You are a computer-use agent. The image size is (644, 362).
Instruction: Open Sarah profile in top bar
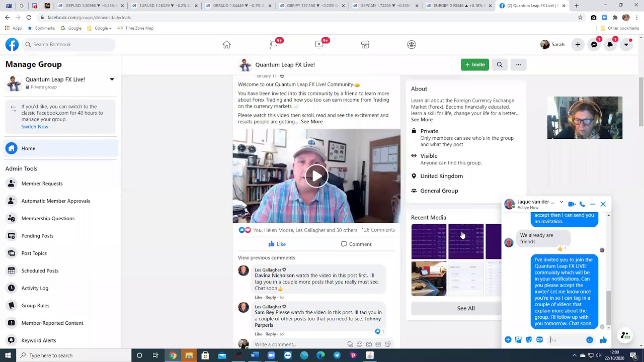pyautogui.click(x=552, y=44)
